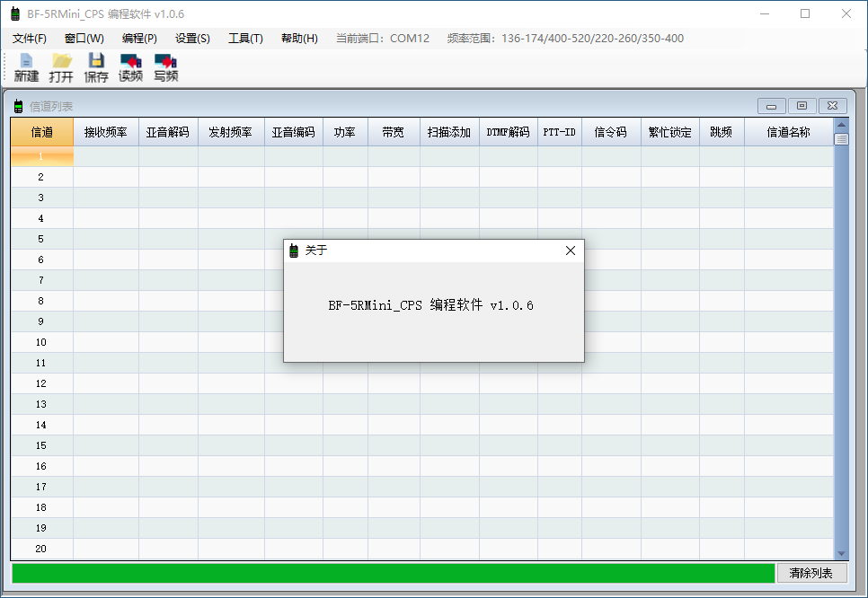Screen dimensions: 868x598
Task: Close the 关于 about dialog
Action: tap(570, 251)
